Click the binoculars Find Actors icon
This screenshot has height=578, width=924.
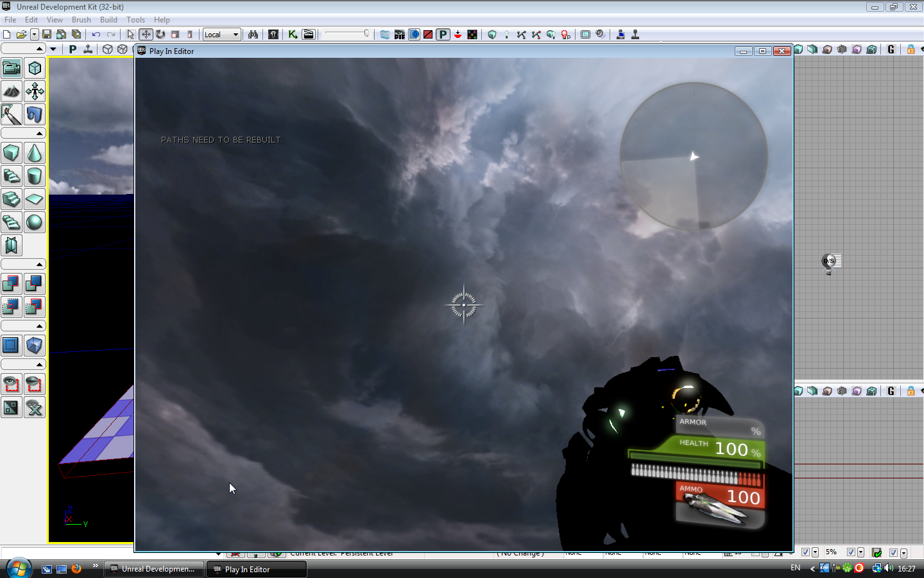(x=253, y=35)
